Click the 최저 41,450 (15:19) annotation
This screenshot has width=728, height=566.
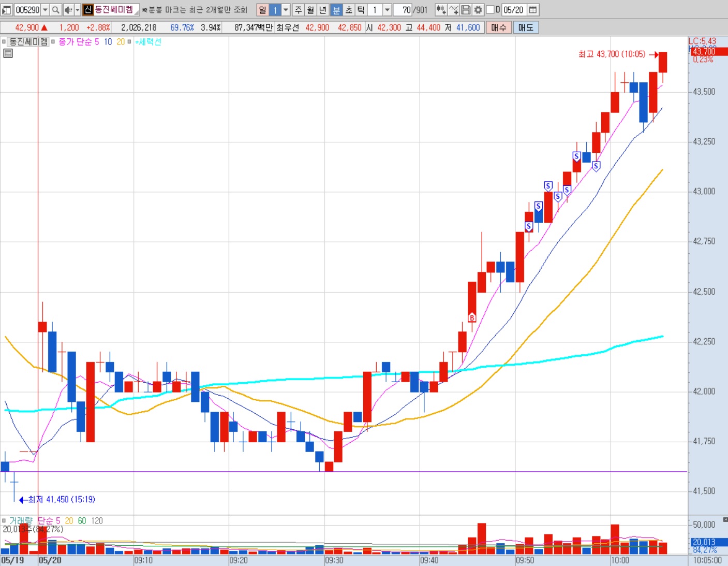click(x=62, y=499)
